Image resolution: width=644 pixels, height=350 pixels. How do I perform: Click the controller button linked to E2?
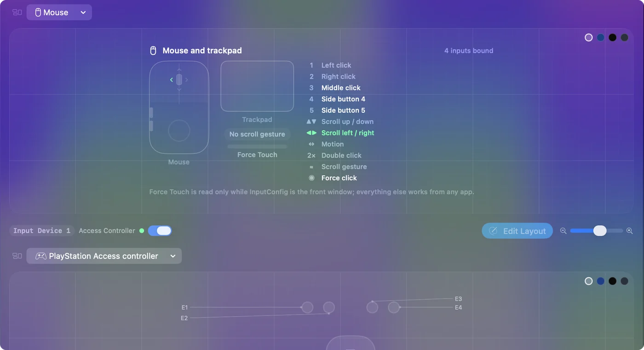coord(329,307)
